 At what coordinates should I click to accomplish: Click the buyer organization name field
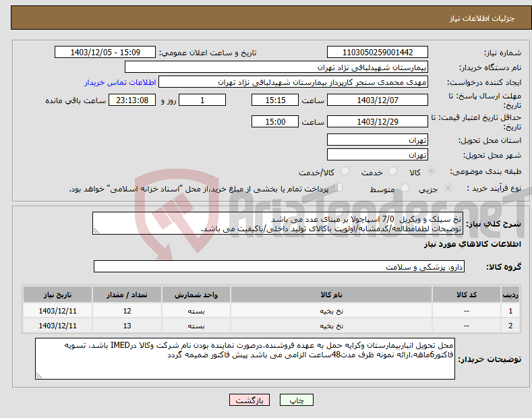276,67
